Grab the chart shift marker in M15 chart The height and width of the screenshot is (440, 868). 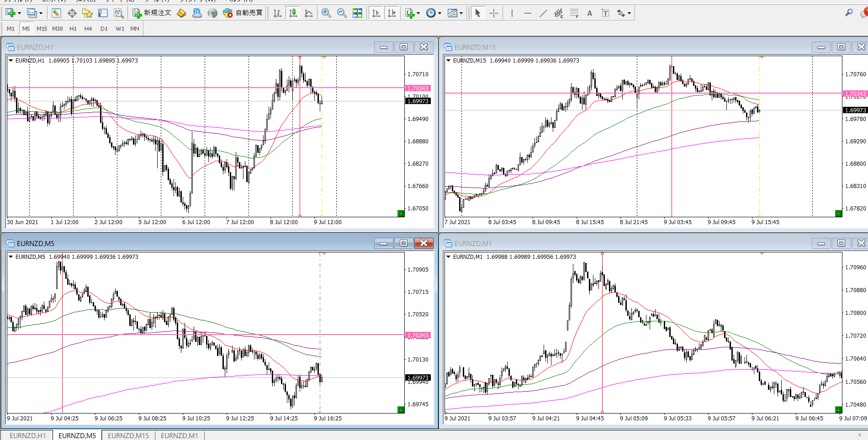762,58
